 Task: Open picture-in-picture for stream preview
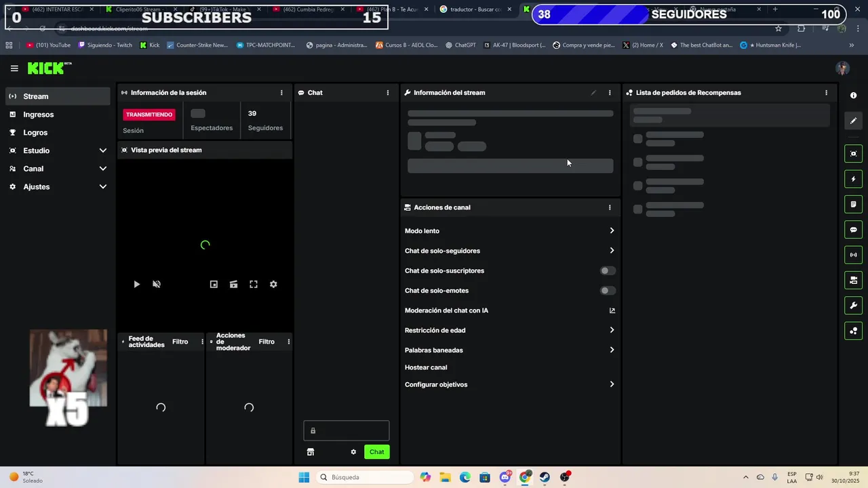pyautogui.click(x=214, y=285)
